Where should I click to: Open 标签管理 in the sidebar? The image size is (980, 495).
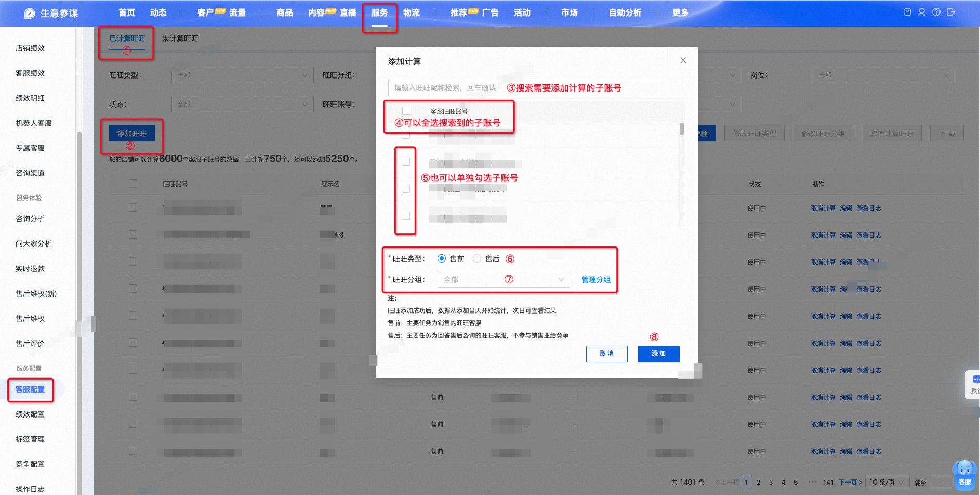click(30, 439)
